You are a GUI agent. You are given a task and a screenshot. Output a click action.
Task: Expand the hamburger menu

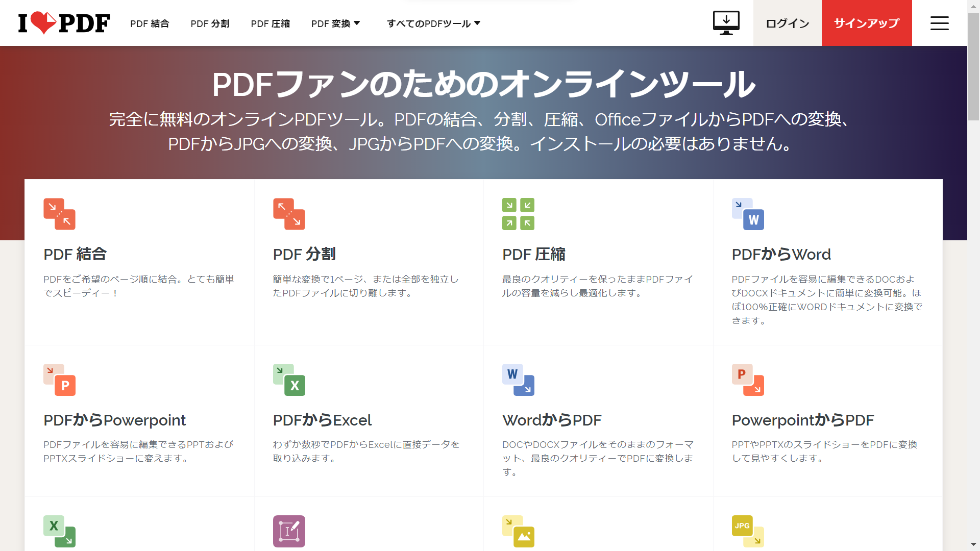940,22
